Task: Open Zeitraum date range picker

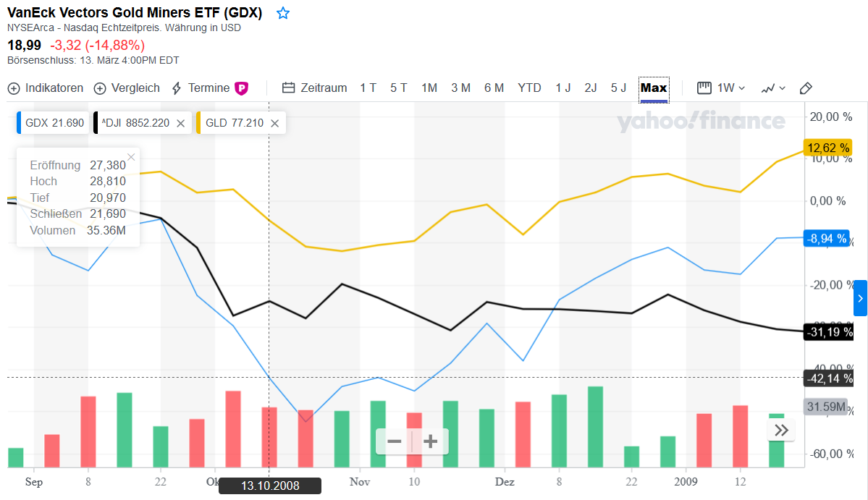Action: click(314, 88)
